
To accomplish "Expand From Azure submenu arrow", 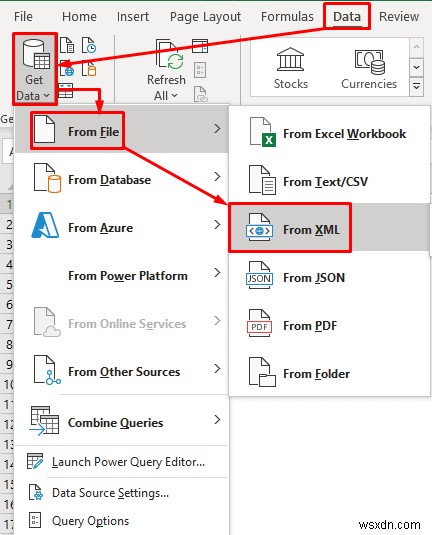I will pos(217,225).
